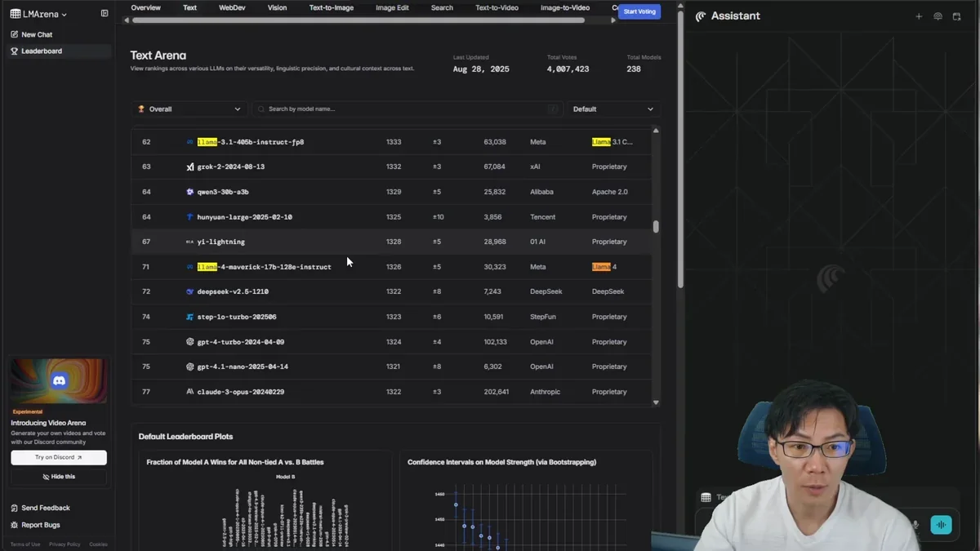Click the StepFun organization cell
980x551 pixels.
coord(543,317)
